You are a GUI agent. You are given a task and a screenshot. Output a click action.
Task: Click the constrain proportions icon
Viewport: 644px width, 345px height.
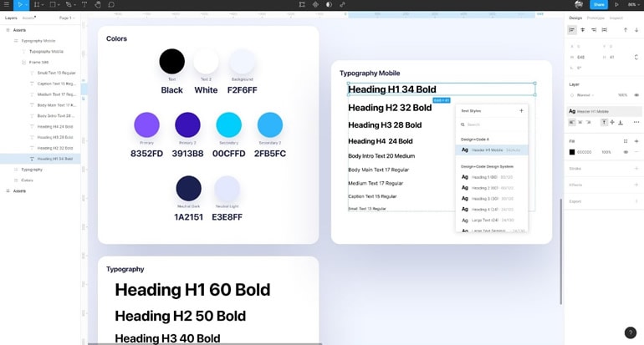pos(636,57)
